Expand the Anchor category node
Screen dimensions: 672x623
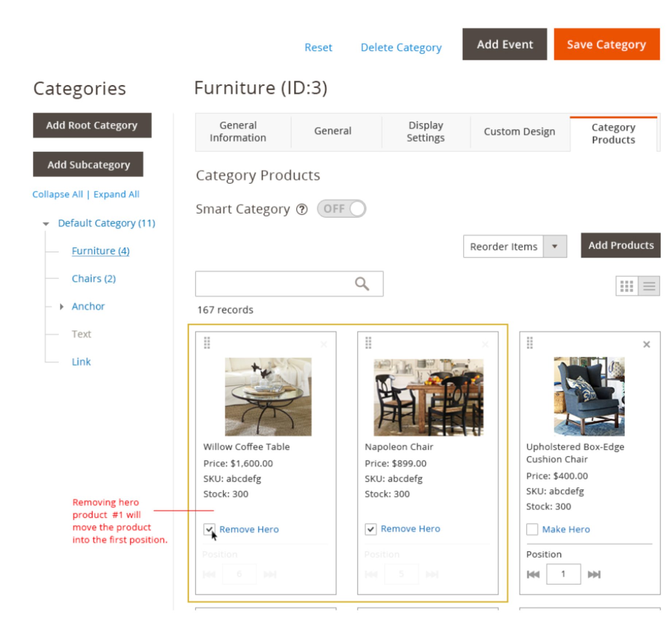(x=62, y=307)
